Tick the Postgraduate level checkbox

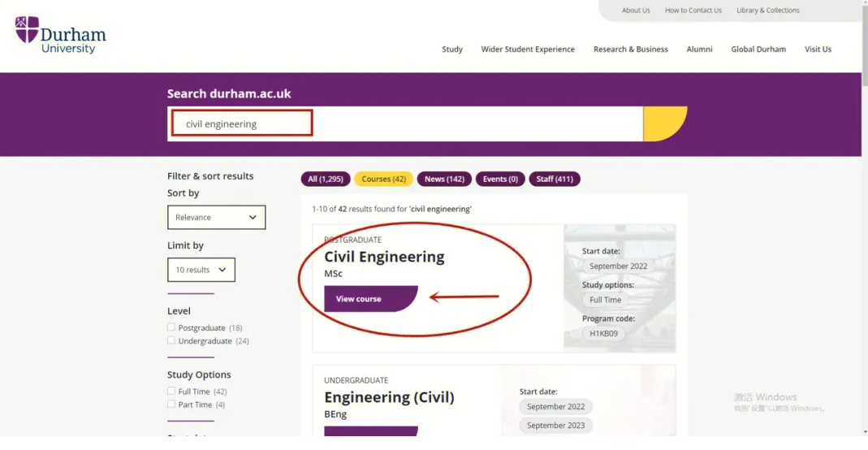coord(171,327)
